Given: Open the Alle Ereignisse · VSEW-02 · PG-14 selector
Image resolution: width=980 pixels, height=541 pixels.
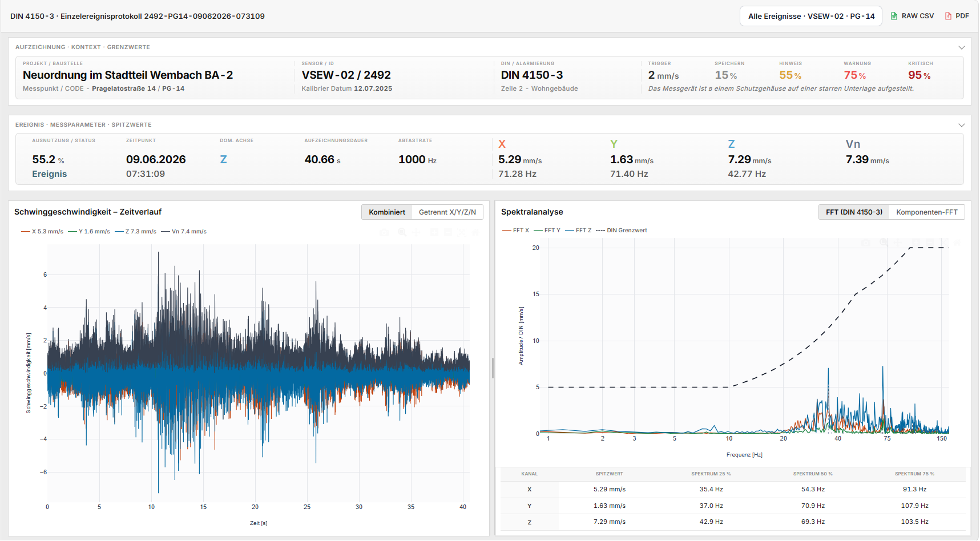Looking at the screenshot, I should tap(811, 16).
